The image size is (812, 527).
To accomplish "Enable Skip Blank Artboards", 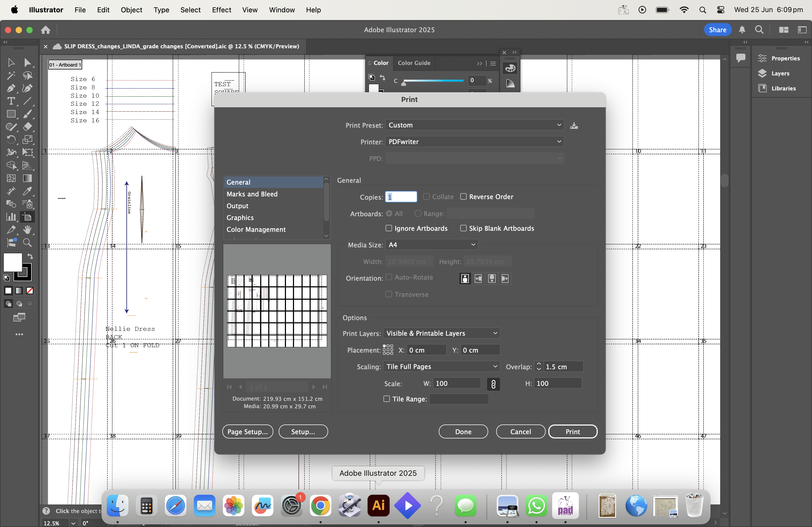I will coord(463,228).
